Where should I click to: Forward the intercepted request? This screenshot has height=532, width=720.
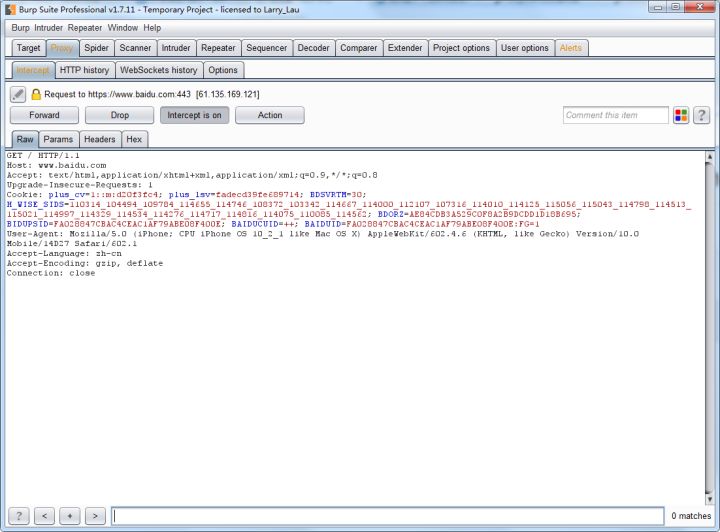click(44, 115)
